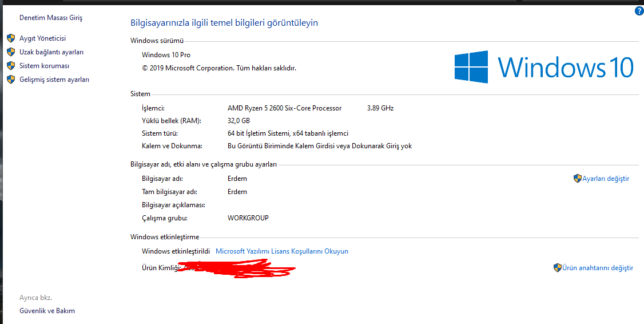
Task: Click Ürün anahtarını değiştir link
Action: pyautogui.click(x=598, y=268)
